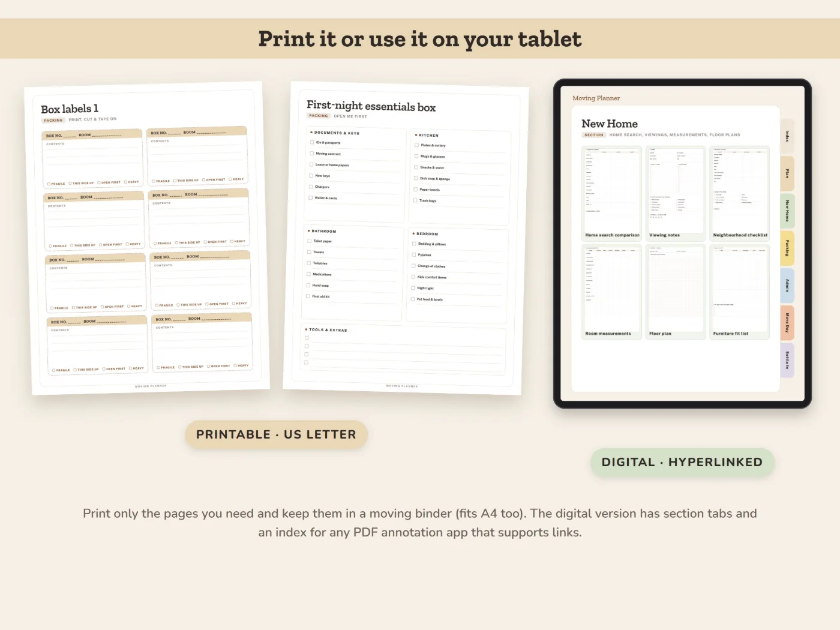This screenshot has width=840, height=630.
Task: Check the Toilet paper checkbox
Action: pyautogui.click(x=310, y=241)
